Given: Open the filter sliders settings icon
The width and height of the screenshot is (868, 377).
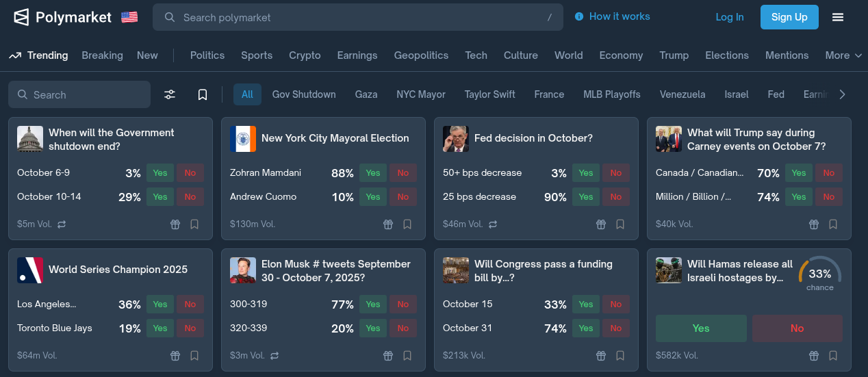Looking at the screenshot, I should point(170,94).
